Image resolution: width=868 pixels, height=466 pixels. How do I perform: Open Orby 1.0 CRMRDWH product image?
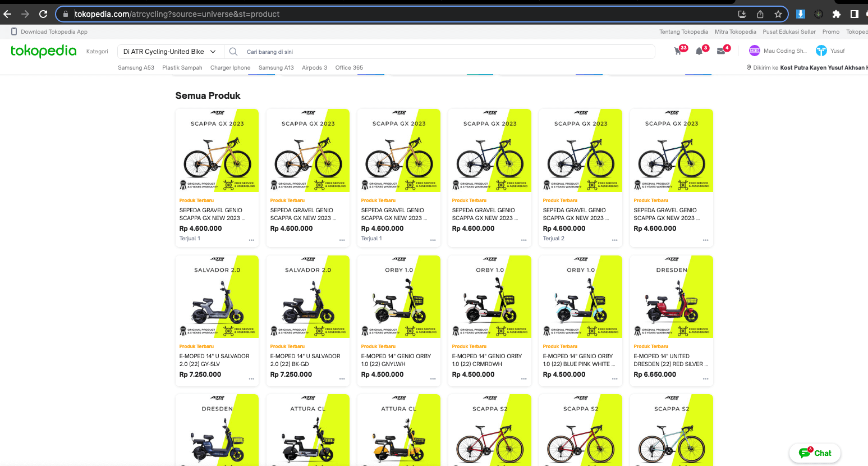490,297
